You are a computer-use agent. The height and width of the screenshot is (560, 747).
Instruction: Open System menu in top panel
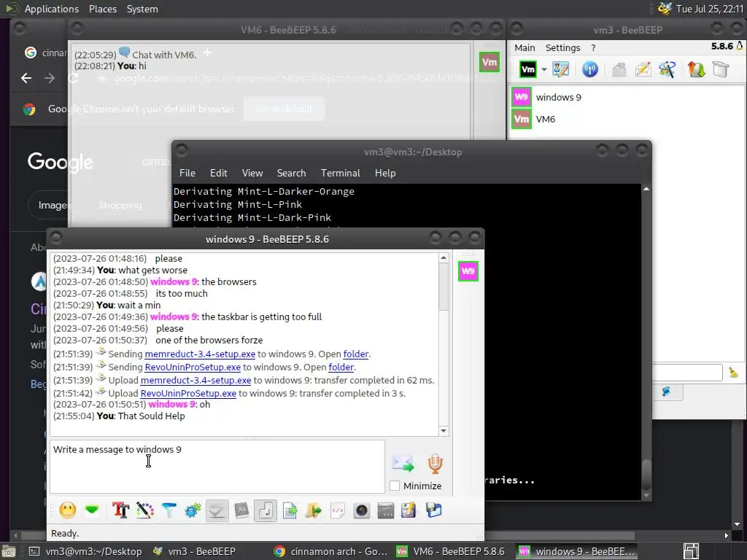point(142,9)
